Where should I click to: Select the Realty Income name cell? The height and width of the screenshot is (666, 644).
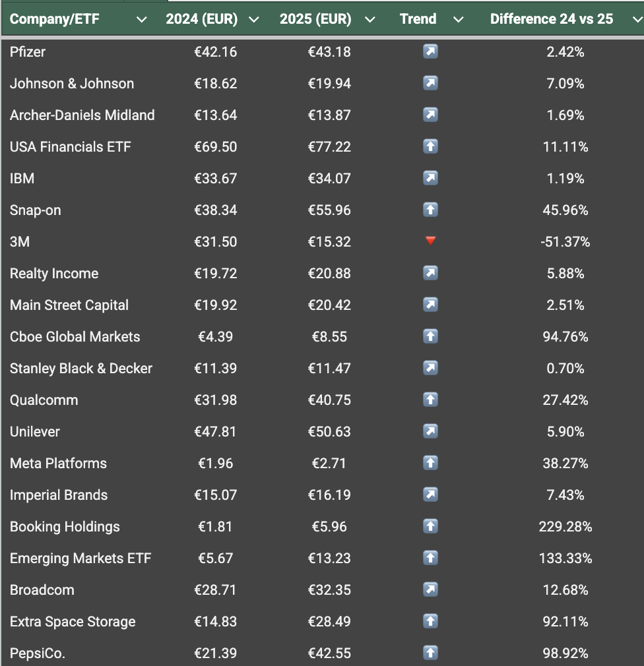tap(54, 274)
